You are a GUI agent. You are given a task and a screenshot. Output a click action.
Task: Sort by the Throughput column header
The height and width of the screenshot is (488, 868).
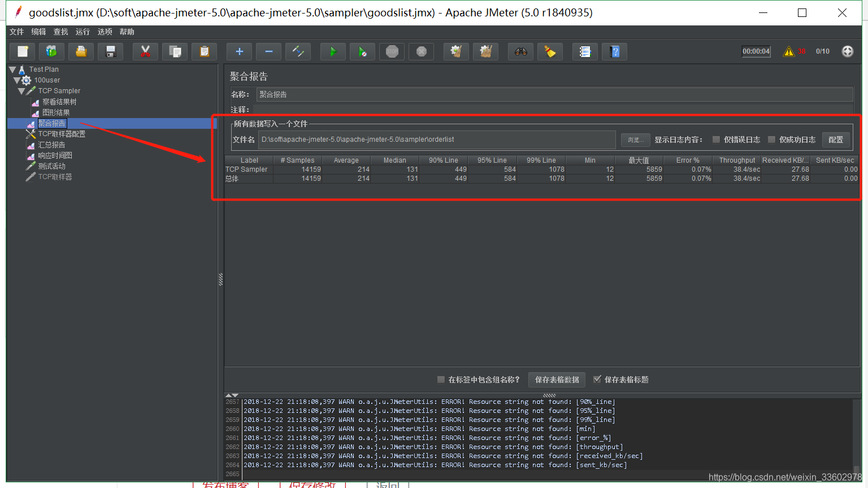pos(737,160)
